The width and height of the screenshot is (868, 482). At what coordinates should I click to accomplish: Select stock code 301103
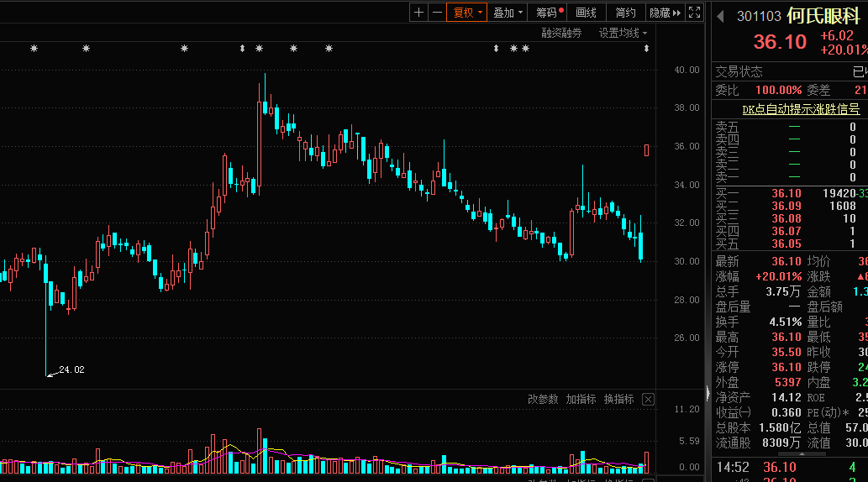pyautogui.click(x=759, y=17)
